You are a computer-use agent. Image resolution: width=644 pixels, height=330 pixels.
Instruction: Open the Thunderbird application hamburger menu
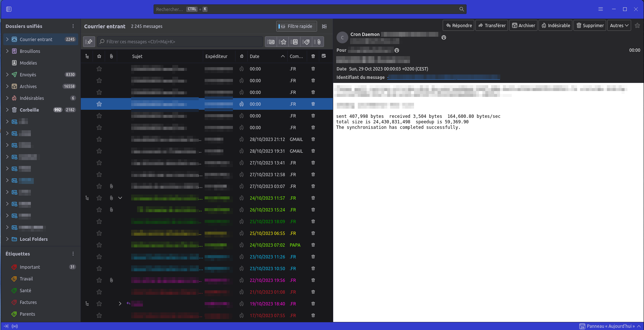(x=601, y=9)
